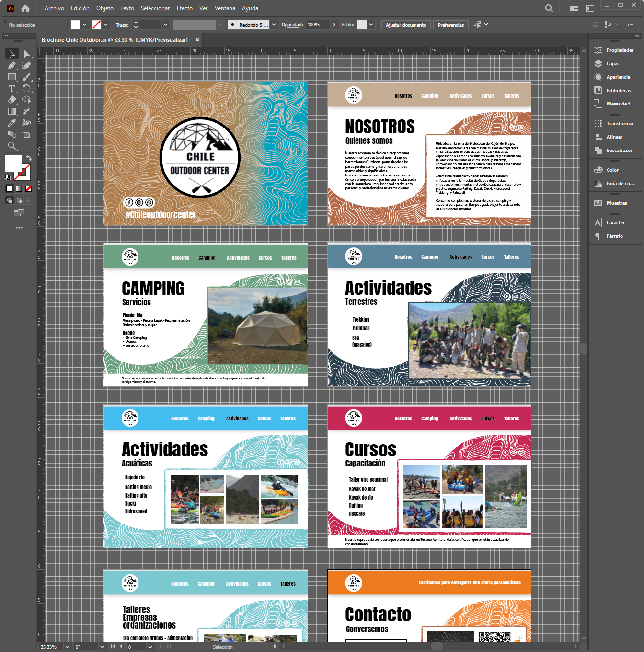This screenshot has width=644, height=652.
Task: Open the Objeto menu
Action: pos(104,8)
